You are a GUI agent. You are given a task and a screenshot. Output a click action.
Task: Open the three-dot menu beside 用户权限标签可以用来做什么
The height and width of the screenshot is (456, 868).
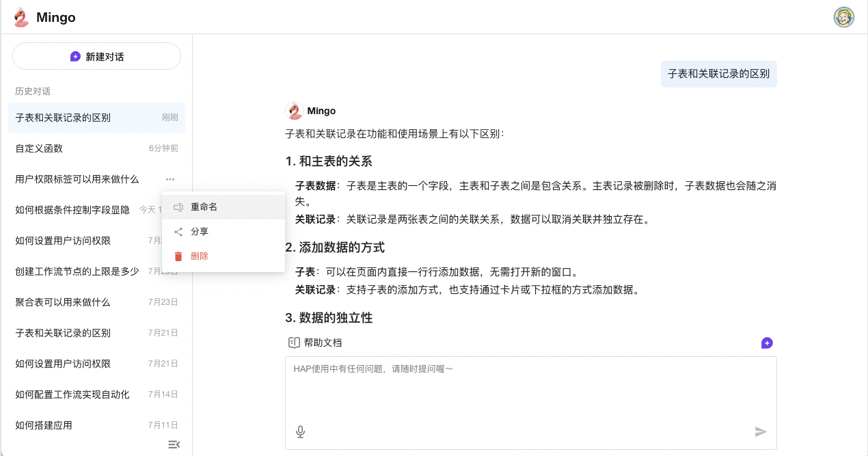(x=170, y=179)
